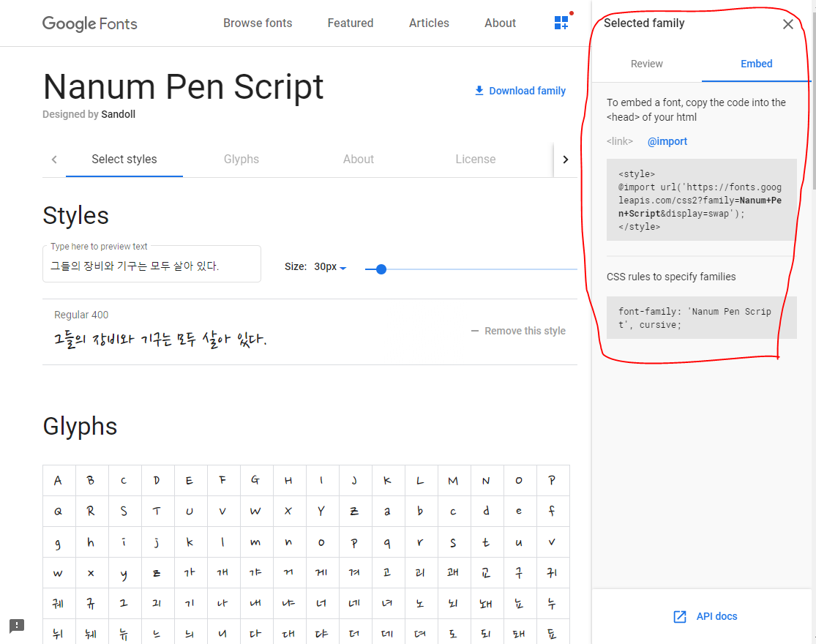Click glyph cell capital G

[257, 481]
